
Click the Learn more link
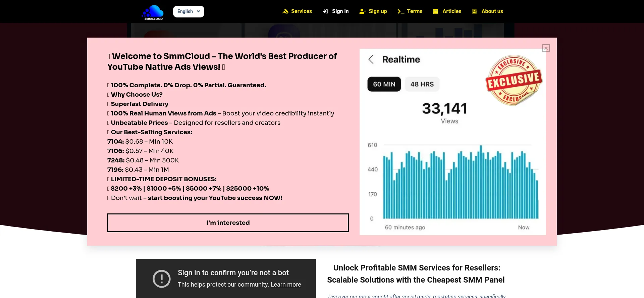coord(286,285)
